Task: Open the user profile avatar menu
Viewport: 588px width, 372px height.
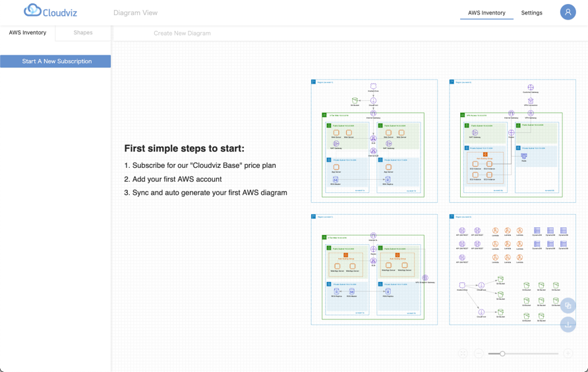Action: pyautogui.click(x=568, y=12)
